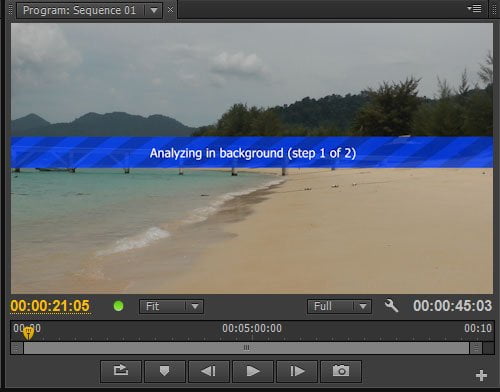Add a marker with the marker button
500x392 pixels.
pos(165,371)
